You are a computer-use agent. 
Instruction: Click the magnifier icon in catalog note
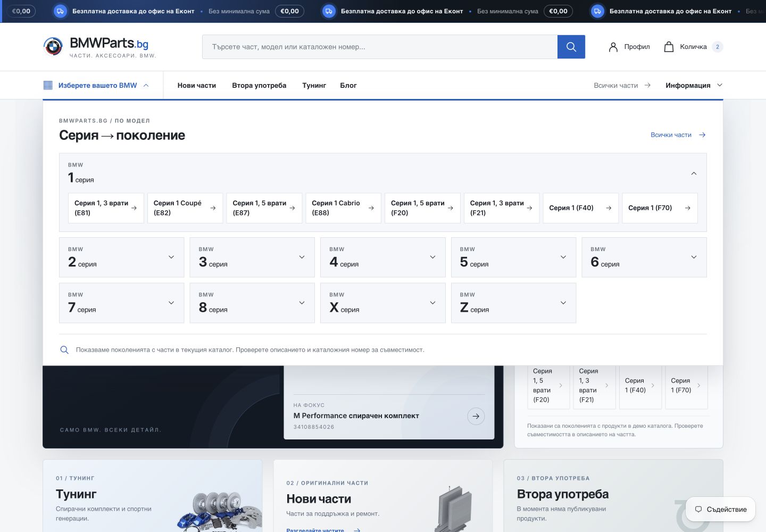click(x=64, y=350)
